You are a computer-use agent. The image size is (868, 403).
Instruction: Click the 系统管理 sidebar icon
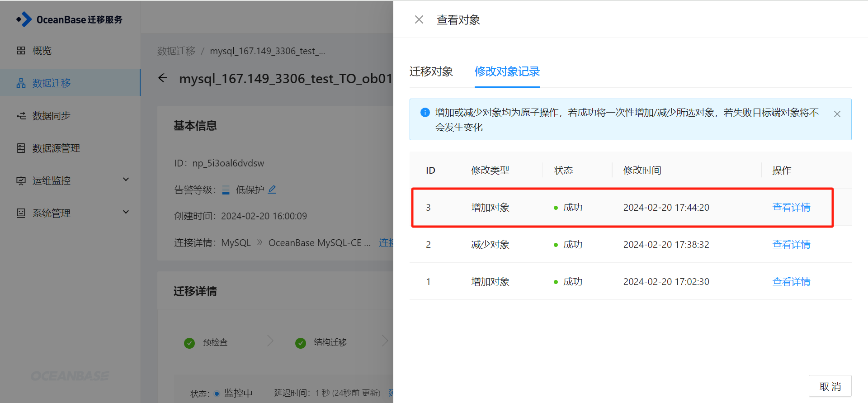[x=21, y=213]
